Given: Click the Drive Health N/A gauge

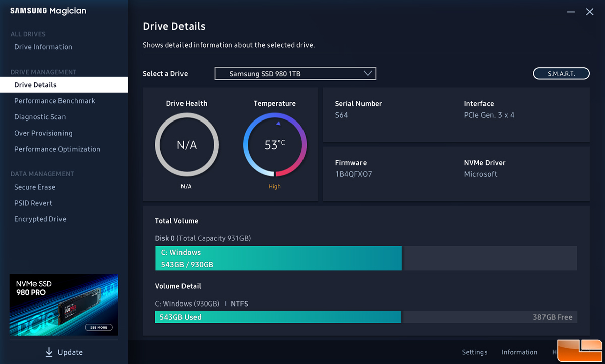Looking at the screenshot, I should [187, 145].
